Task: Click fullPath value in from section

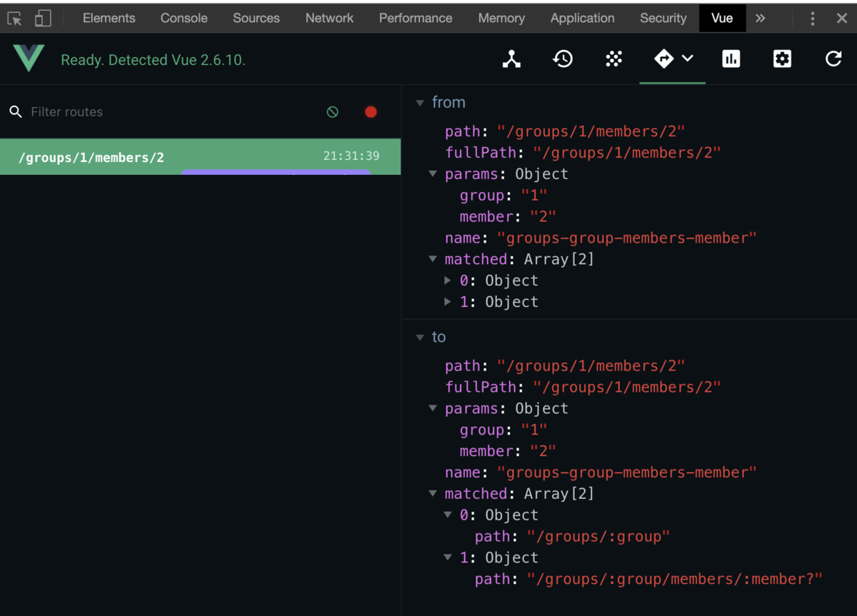Action: pos(626,153)
